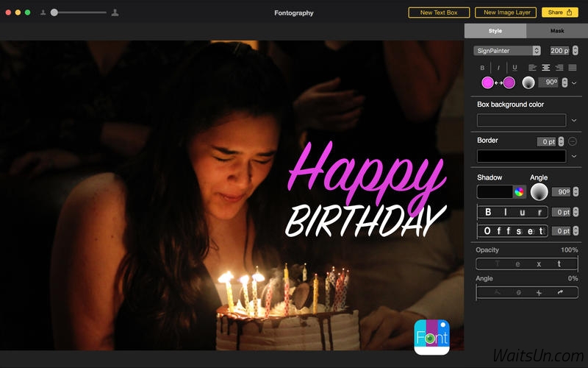Expand the Box background color options
This screenshot has width=588, height=368.
pyautogui.click(x=573, y=120)
